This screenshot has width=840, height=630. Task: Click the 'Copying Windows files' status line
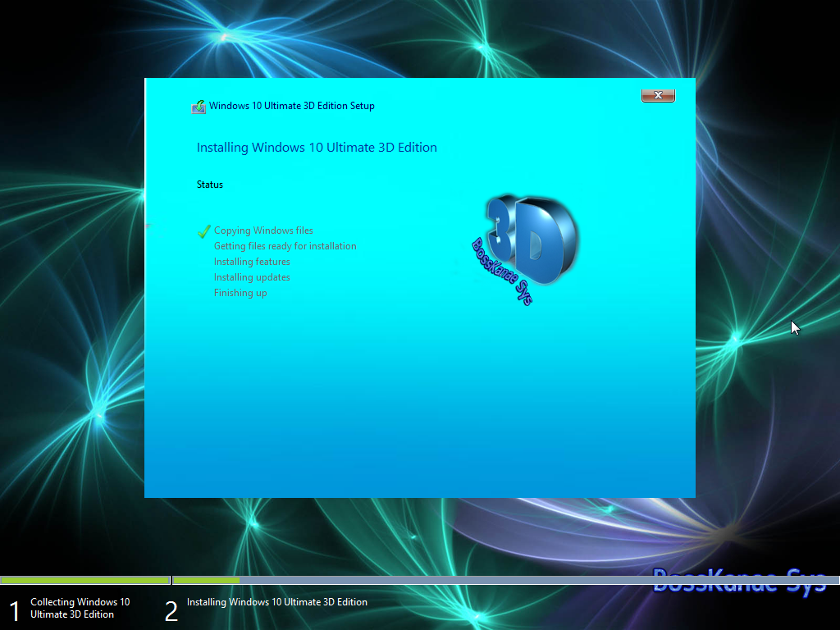(263, 231)
